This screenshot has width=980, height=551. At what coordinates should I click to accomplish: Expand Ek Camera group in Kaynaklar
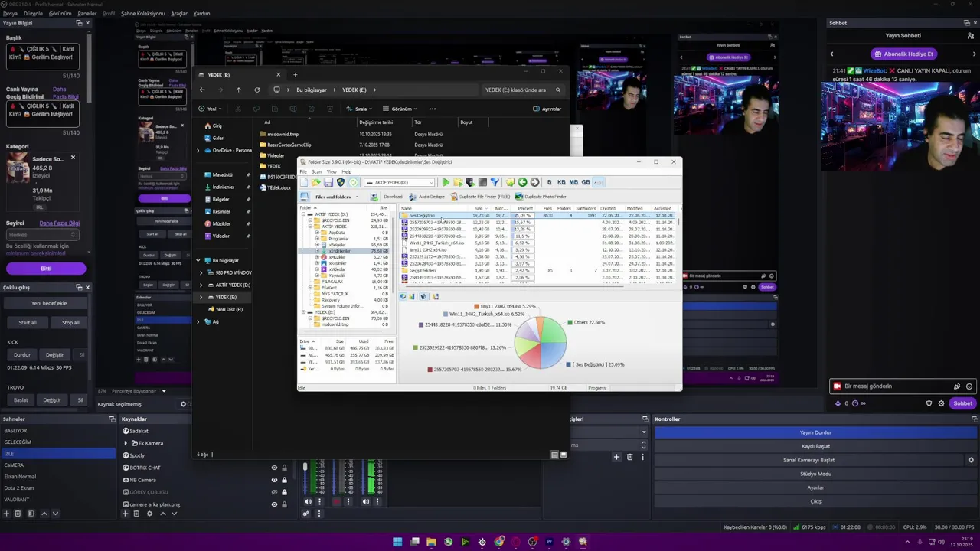click(126, 443)
